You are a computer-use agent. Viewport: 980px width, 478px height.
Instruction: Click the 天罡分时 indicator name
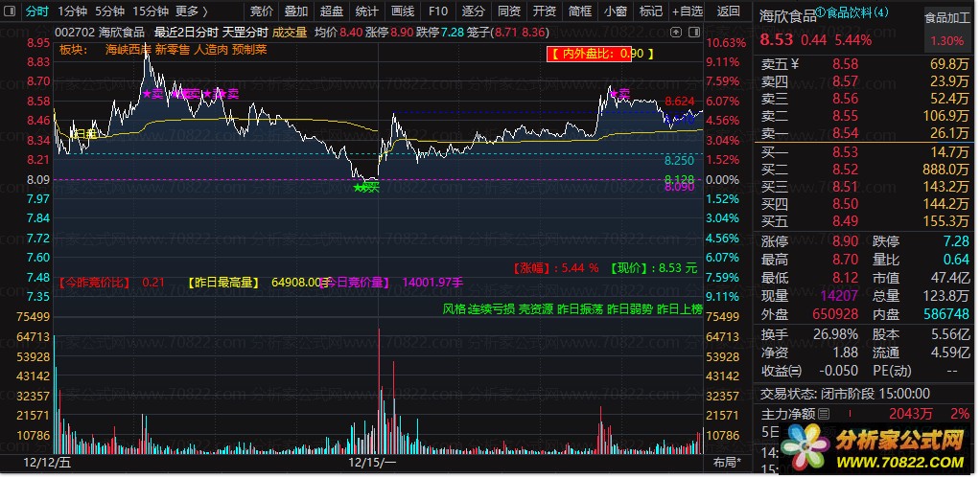point(245,32)
